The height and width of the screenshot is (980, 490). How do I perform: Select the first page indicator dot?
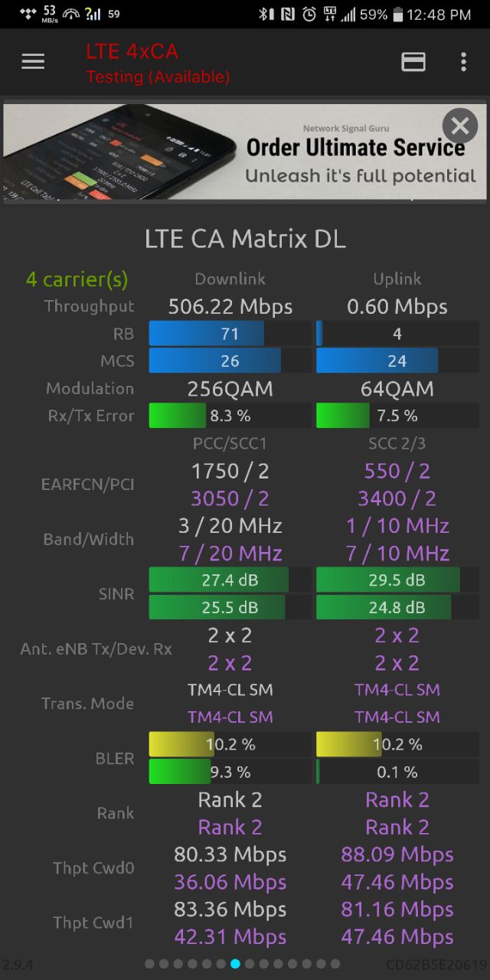[x=149, y=964]
